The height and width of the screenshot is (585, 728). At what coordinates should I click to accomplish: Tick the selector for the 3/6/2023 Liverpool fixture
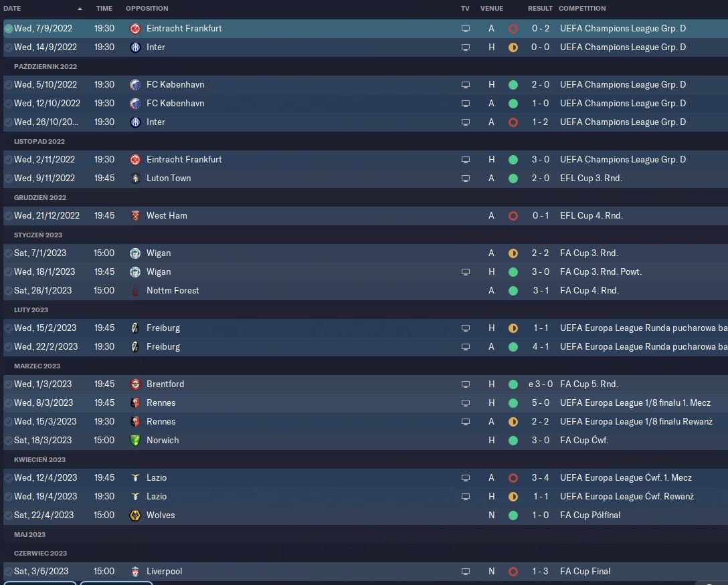coord(9,572)
